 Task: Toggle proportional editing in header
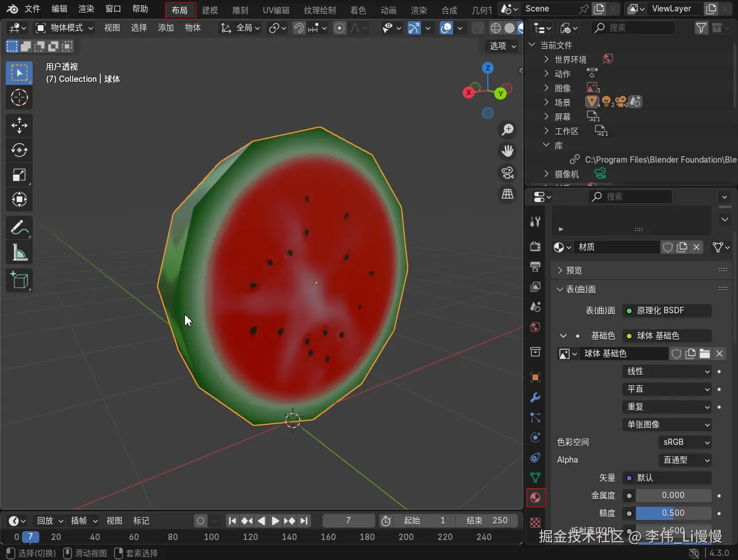pyautogui.click(x=340, y=28)
